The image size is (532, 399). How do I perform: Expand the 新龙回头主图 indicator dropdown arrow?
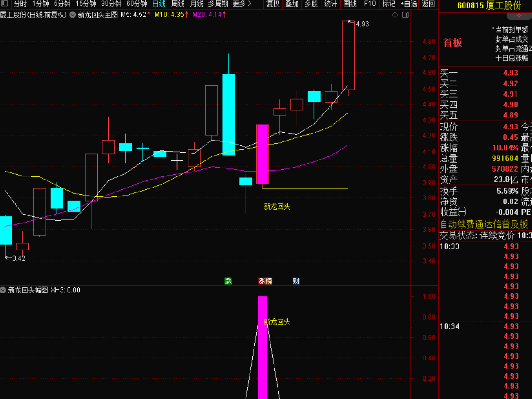click(x=73, y=15)
